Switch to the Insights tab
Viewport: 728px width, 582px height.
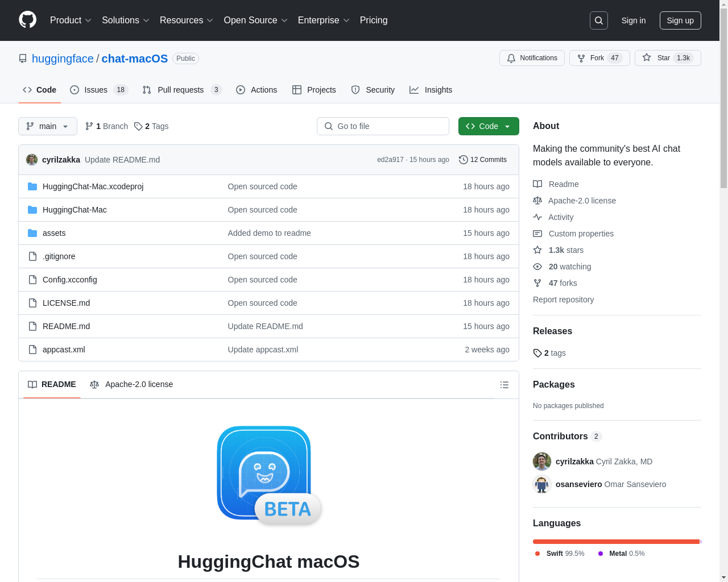431,90
